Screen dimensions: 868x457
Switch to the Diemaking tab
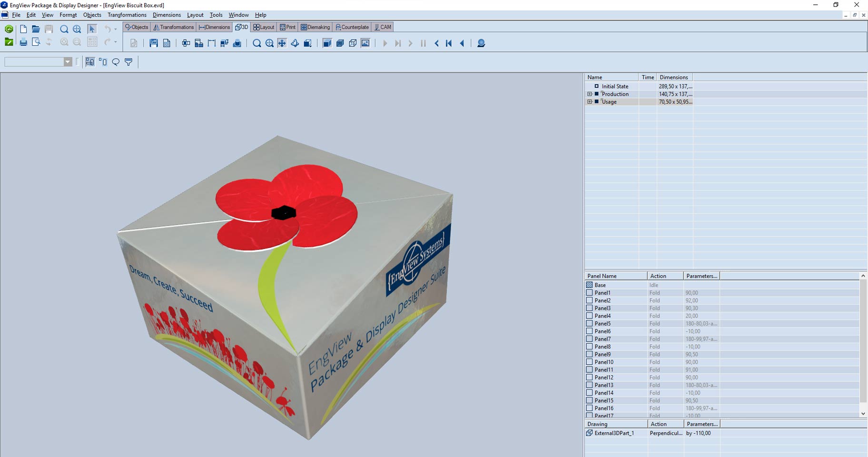tap(315, 27)
